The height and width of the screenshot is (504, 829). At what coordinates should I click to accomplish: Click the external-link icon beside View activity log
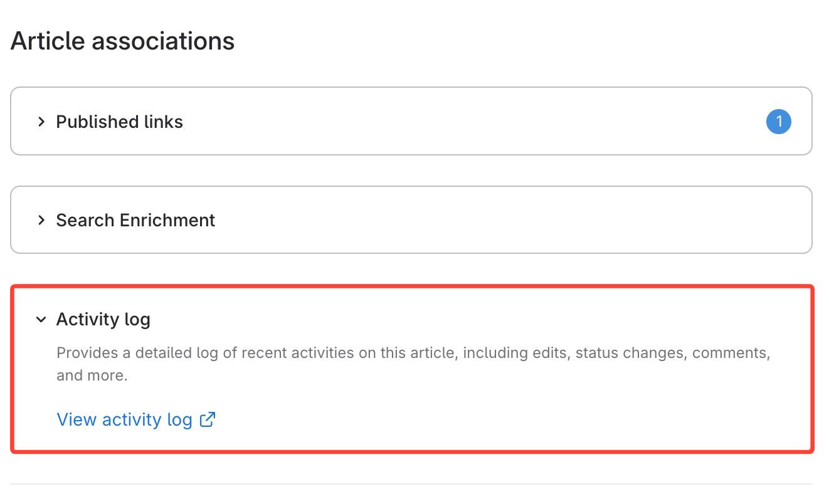(x=208, y=419)
